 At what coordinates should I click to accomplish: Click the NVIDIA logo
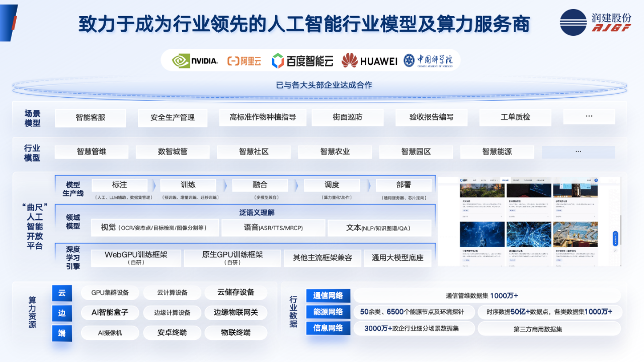click(x=195, y=61)
